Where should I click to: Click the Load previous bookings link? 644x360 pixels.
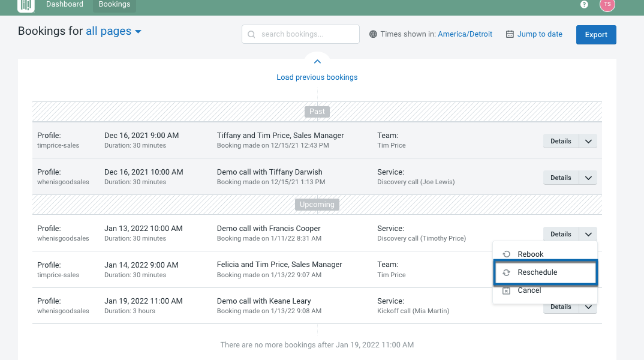point(317,77)
